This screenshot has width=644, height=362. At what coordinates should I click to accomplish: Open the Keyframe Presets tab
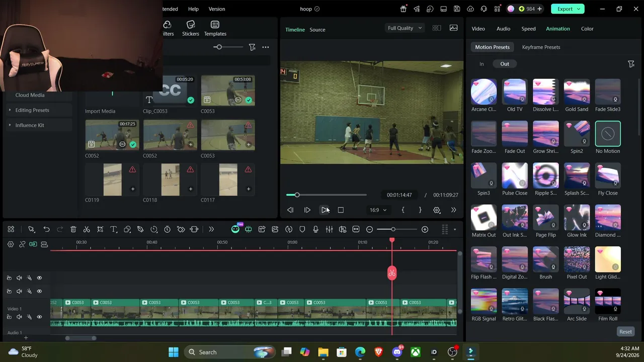(x=541, y=47)
